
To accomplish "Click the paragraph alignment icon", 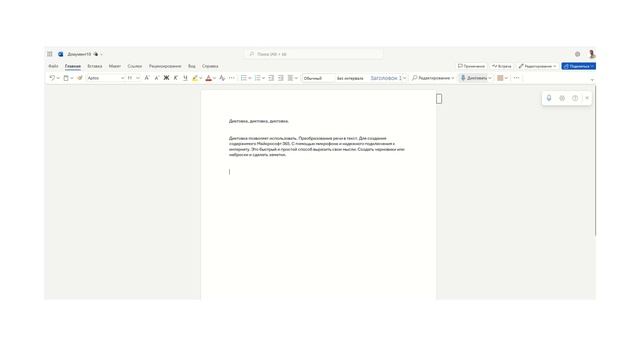I will pyautogui.click(x=290, y=78).
